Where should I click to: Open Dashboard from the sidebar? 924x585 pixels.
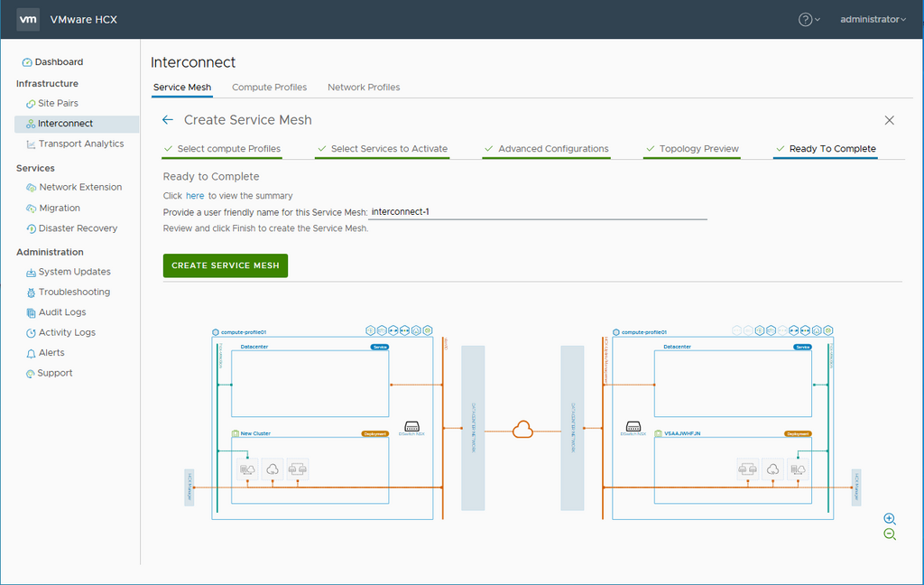59,62
